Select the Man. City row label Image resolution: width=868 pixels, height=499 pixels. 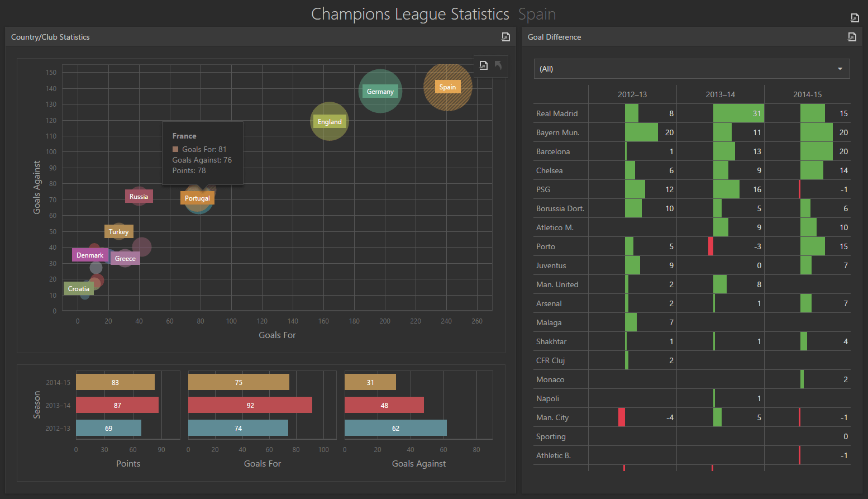(x=552, y=417)
